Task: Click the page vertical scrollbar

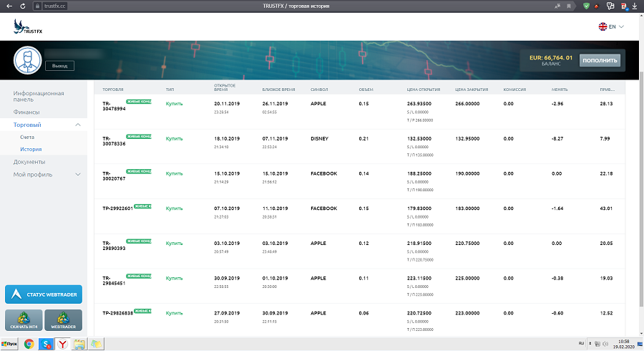Action: (642, 189)
